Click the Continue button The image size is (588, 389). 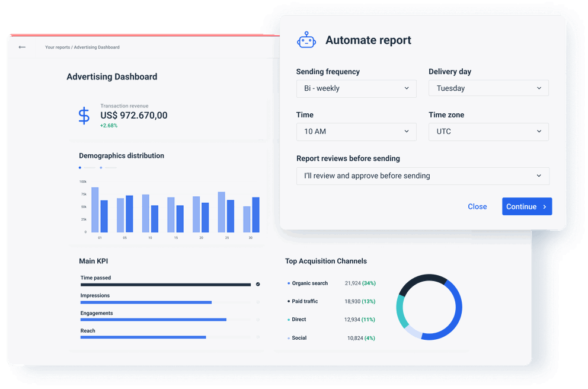pos(526,206)
